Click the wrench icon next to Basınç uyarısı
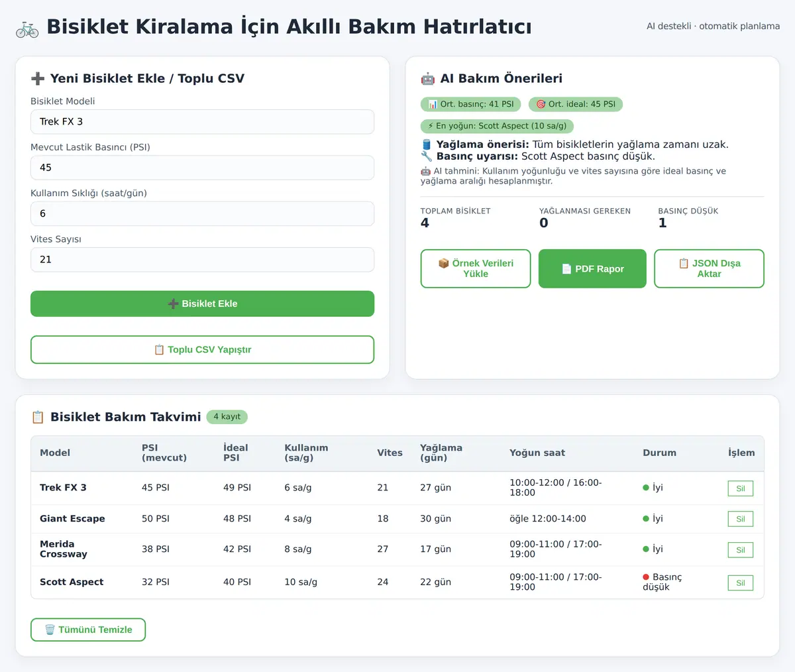This screenshot has width=795, height=672. 427,156
